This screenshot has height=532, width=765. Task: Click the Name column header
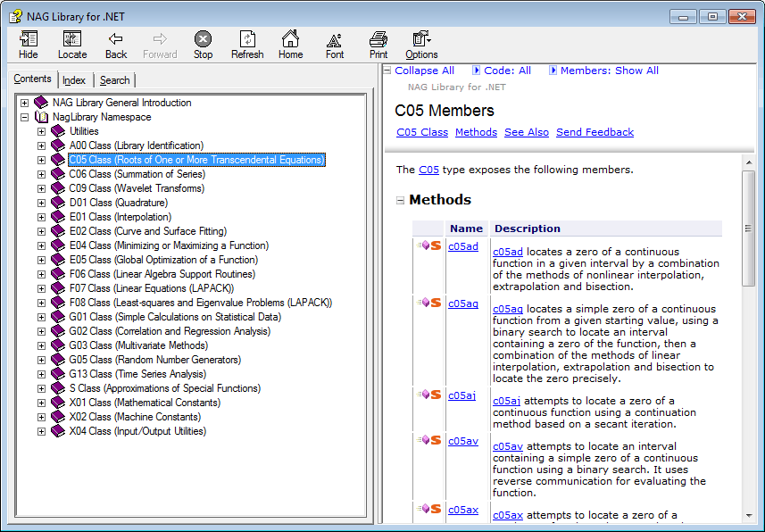click(467, 229)
